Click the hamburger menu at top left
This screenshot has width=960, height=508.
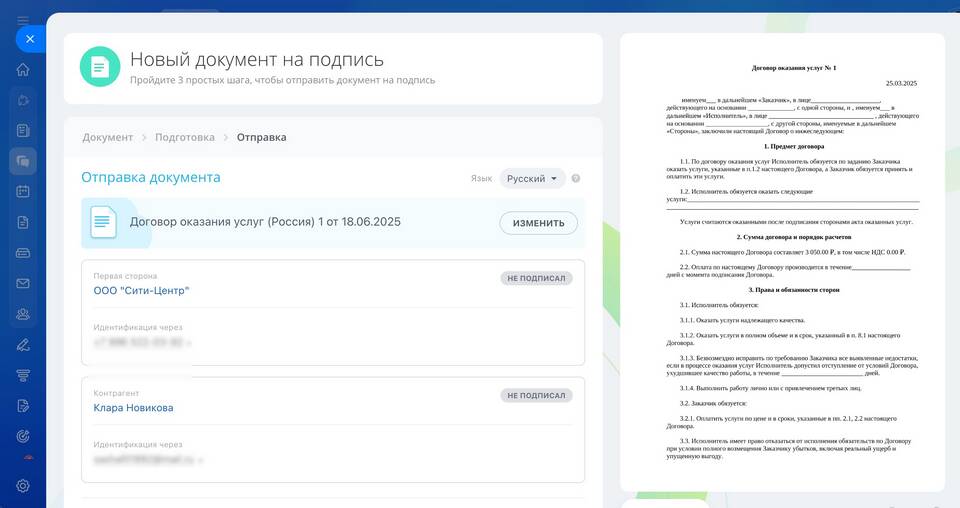[23, 19]
